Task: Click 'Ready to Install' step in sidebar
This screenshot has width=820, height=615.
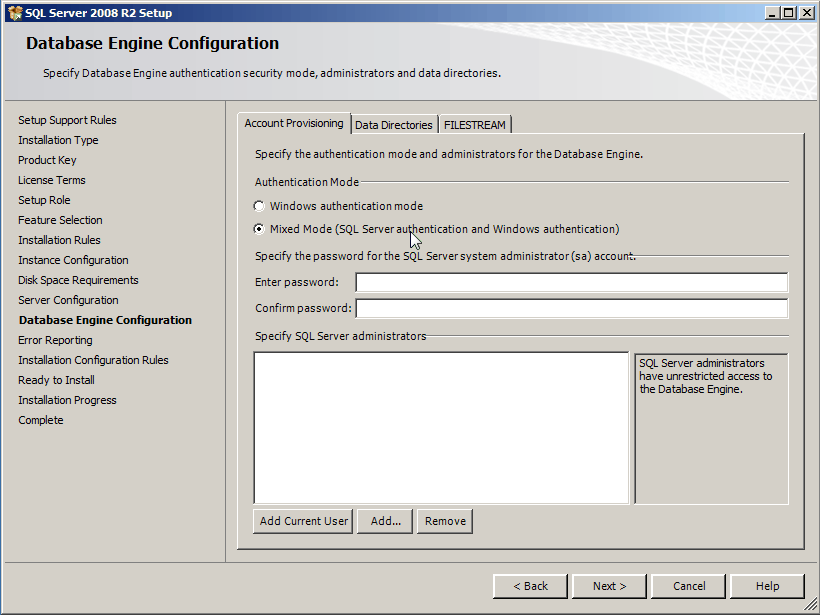Action: pos(56,380)
